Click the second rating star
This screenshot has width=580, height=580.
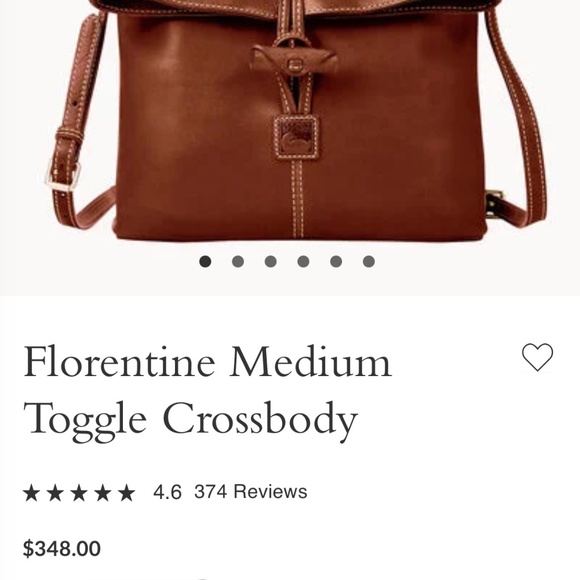[x=55, y=493]
